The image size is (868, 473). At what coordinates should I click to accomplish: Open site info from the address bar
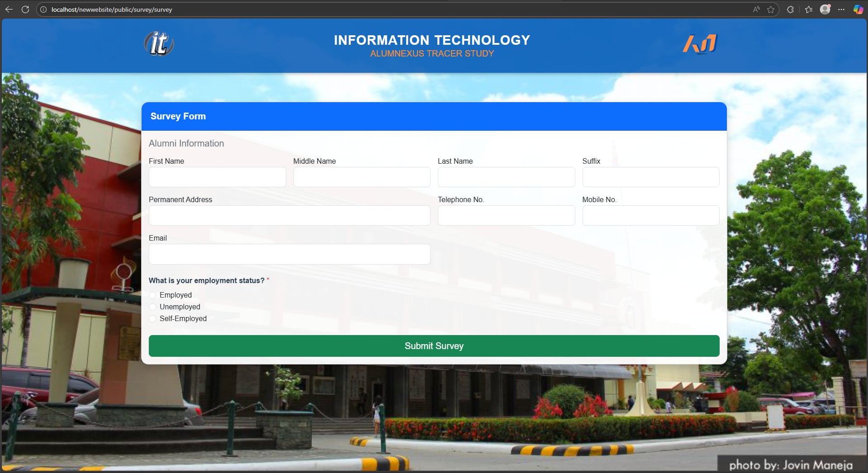point(43,9)
